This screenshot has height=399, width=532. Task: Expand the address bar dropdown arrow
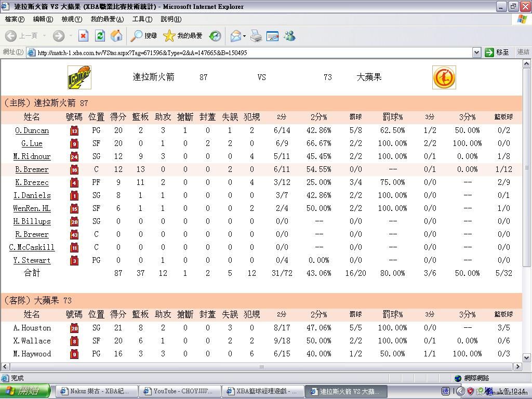pyautogui.click(x=476, y=52)
